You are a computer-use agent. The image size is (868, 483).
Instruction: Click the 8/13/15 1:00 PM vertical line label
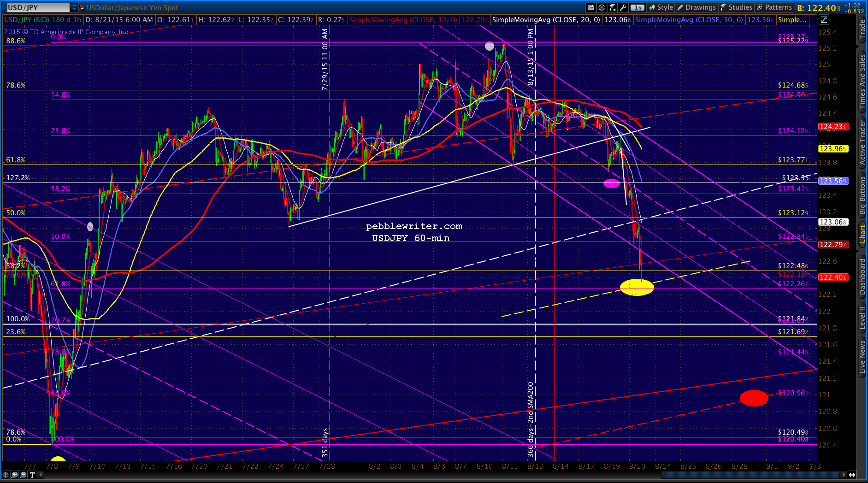531,57
